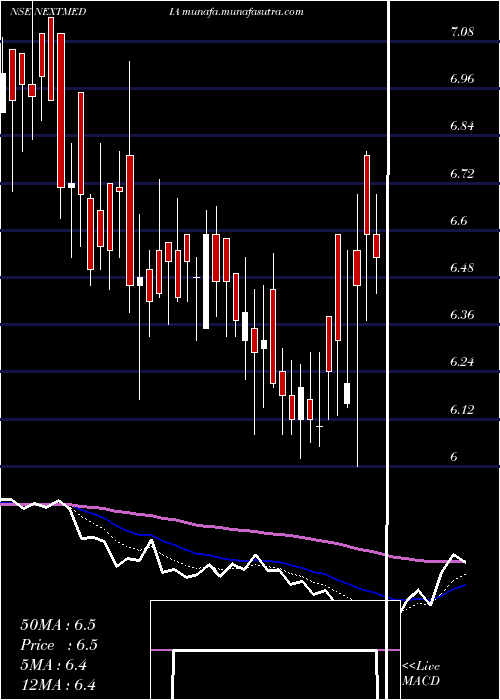Click the 7.08 price axis label
This screenshot has height=700, width=500.
pyautogui.click(x=462, y=32)
